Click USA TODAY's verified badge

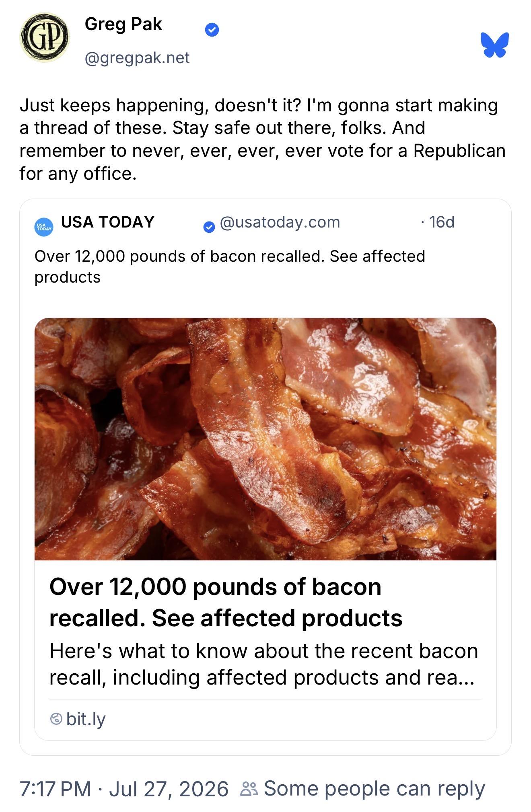209,227
